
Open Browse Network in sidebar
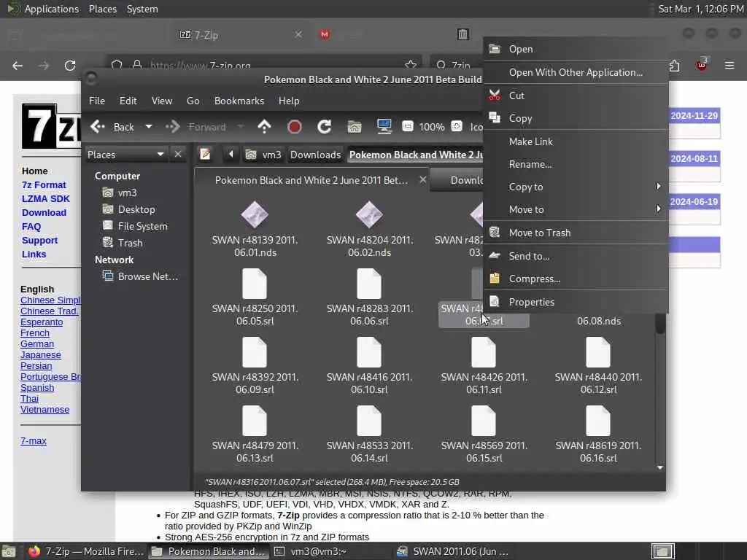point(147,276)
